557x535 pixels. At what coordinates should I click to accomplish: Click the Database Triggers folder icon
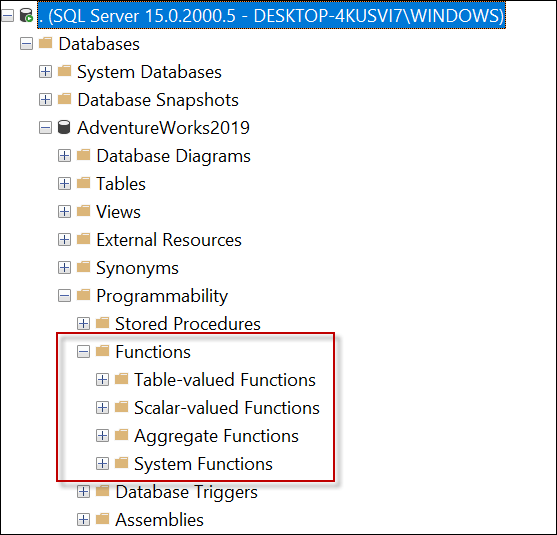[103, 491]
